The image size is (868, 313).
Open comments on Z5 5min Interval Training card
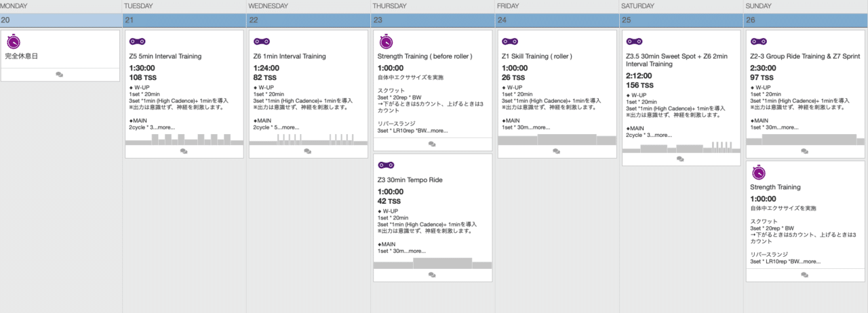(x=184, y=152)
